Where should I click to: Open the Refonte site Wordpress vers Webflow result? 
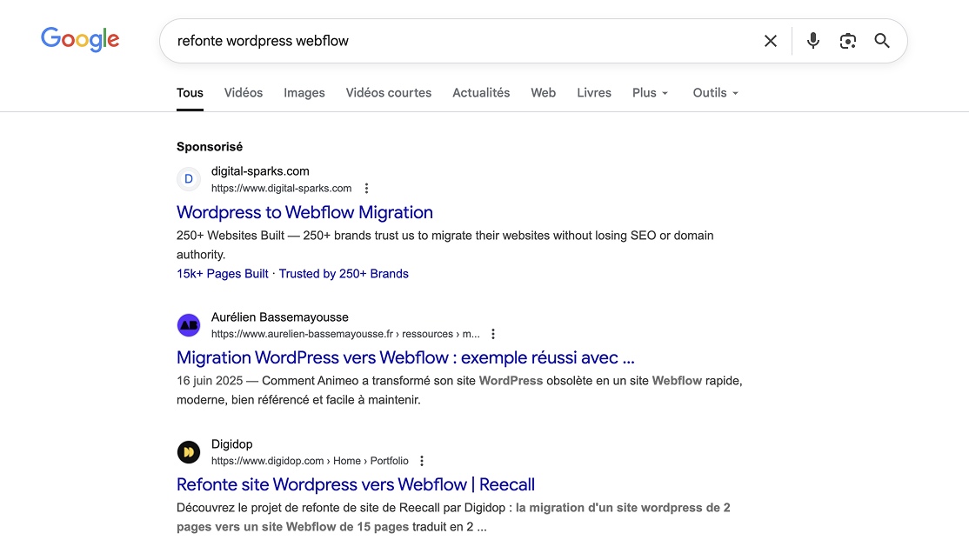pyautogui.click(x=355, y=484)
